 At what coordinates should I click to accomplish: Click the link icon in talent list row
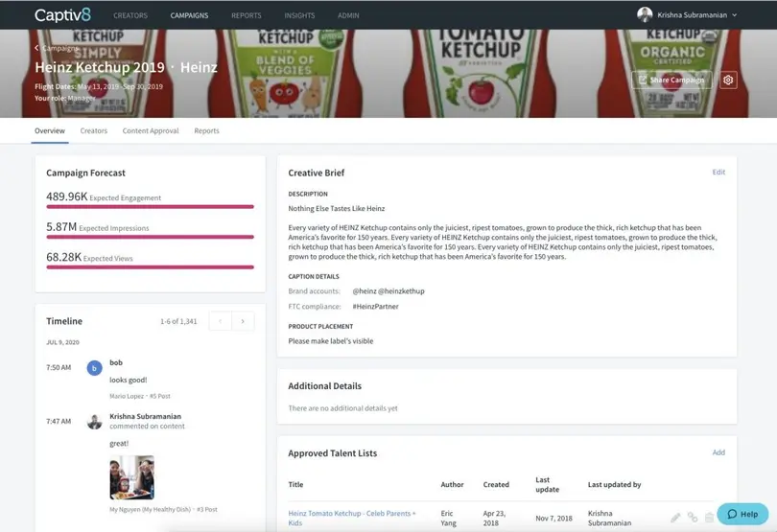pos(693,518)
